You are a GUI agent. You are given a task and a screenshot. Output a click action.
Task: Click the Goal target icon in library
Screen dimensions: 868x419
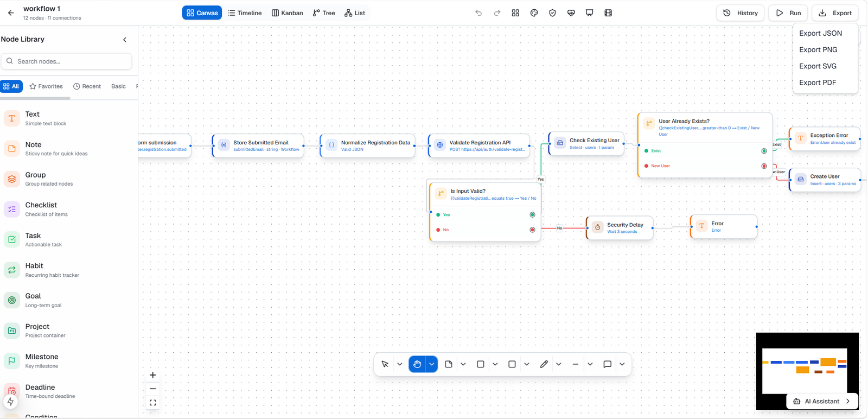(x=12, y=300)
